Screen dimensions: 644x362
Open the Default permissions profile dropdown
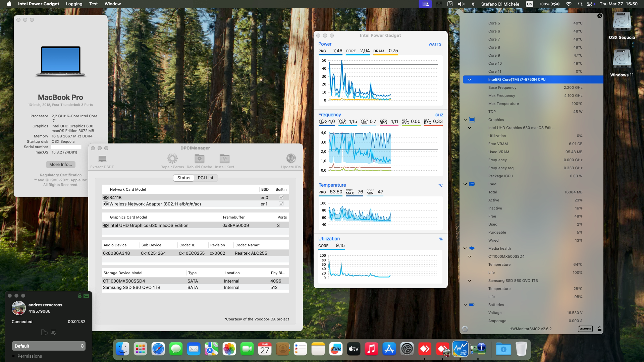pyautogui.click(x=49, y=346)
